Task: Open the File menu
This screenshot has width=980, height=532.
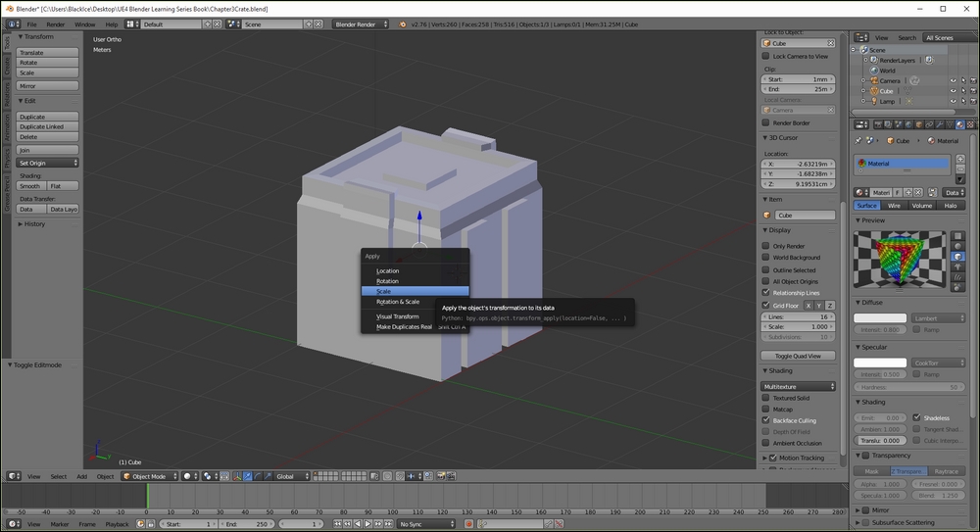Action: (x=32, y=24)
